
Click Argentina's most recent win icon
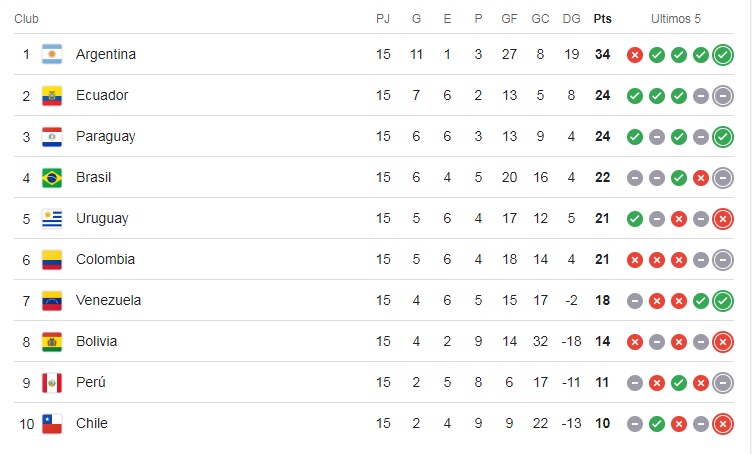pyautogui.click(x=723, y=55)
